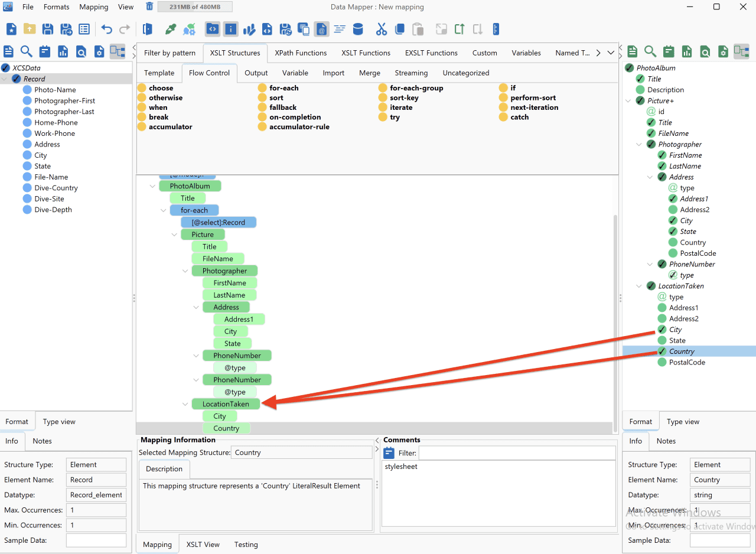The width and height of the screenshot is (756, 554).
Task: Click the new mapping file icon
Action: 11,29
